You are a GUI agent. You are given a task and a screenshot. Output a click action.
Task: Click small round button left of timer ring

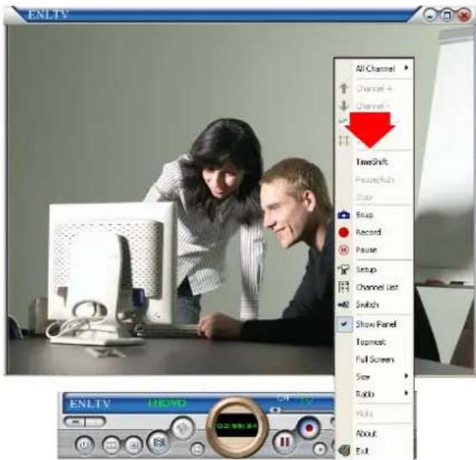click(197, 448)
